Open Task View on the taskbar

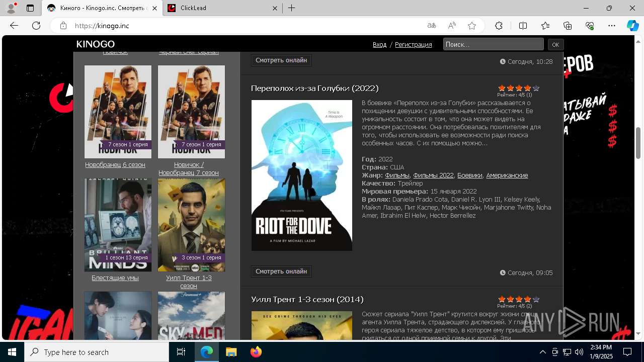pyautogui.click(x=181, y=352)
